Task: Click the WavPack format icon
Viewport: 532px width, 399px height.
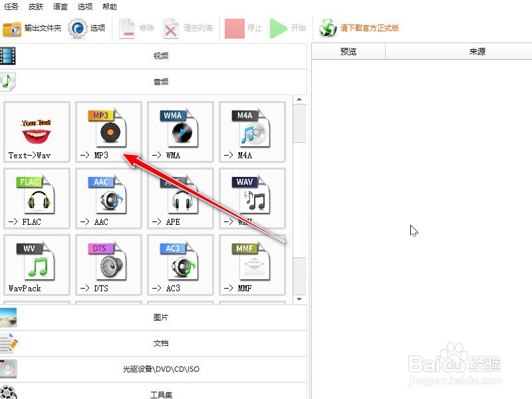Action: [37, 264]
